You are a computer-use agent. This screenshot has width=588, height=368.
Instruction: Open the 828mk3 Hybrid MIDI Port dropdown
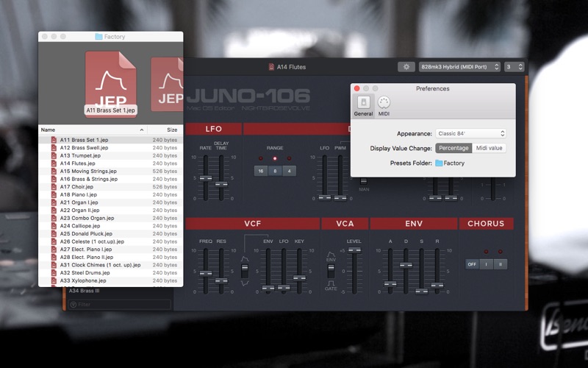click(459, 67)
